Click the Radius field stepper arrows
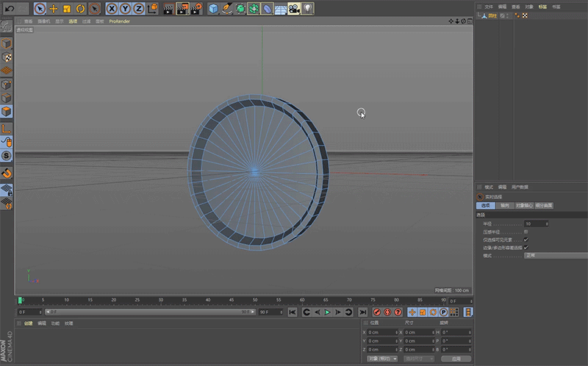The width and height of the screenshot is (588, 366). tap(547, 224)
